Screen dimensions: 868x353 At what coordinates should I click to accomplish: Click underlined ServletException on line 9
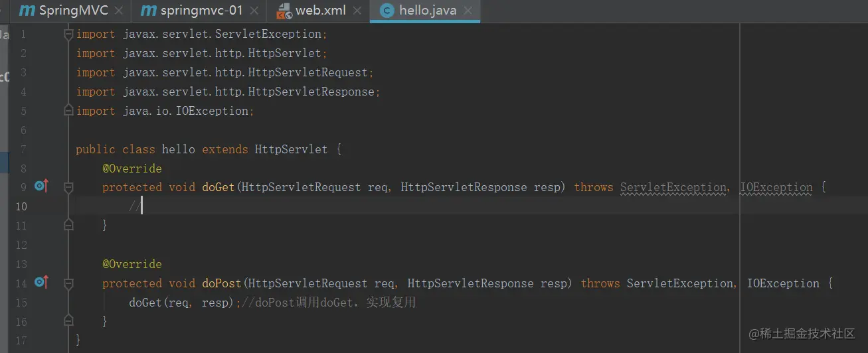point(673,187)
